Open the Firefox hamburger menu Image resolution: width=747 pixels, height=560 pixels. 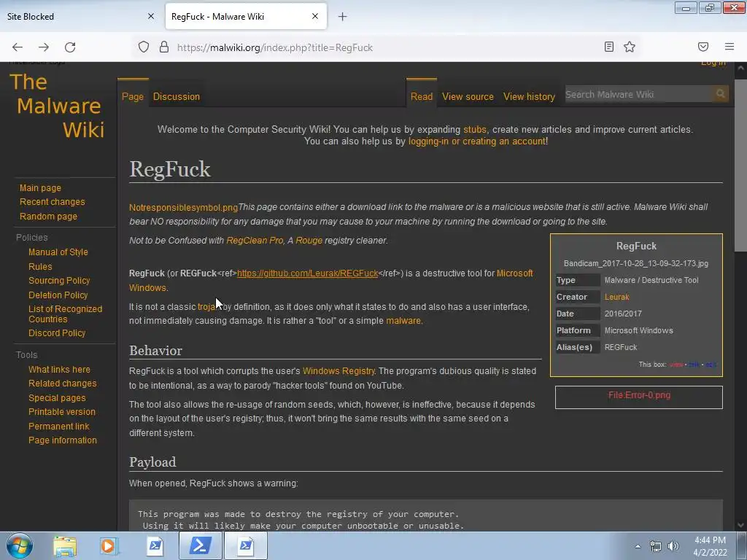tap(729, 47)
